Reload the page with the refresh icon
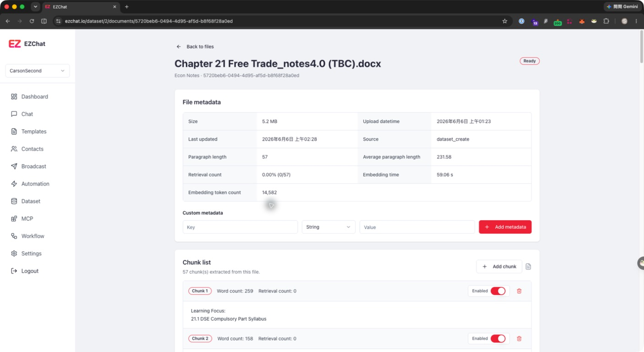Image resolution: width=644 pixels, height=352 pixels. pyautogui.click(x=32, y=21)
